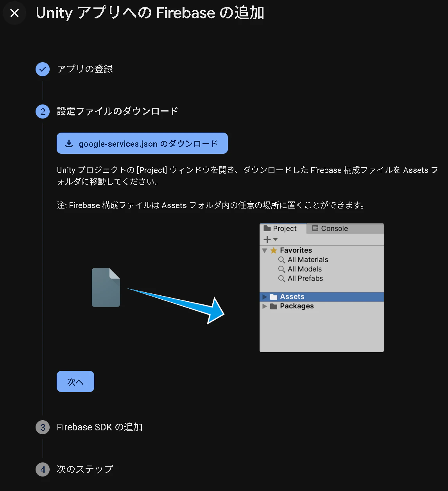Click the 設定ファイルのダウンロード heading
This screenshot has width=448, height=491.
[x=117, y=111]
